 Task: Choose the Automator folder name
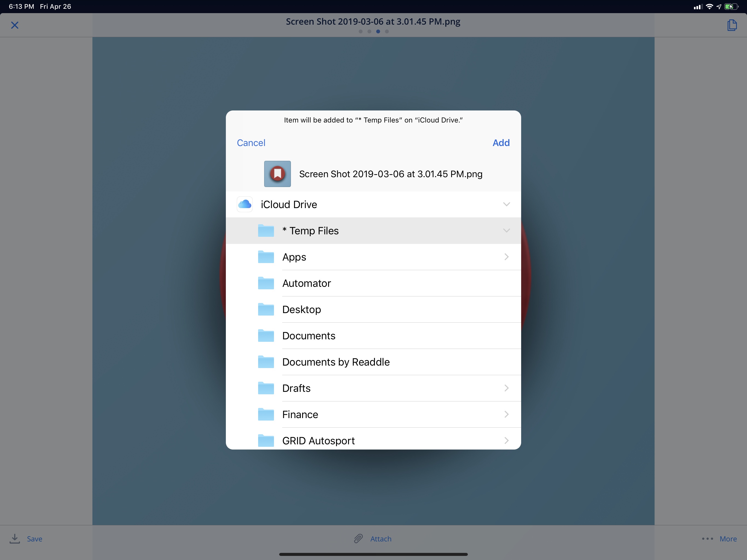click(307, 283)
